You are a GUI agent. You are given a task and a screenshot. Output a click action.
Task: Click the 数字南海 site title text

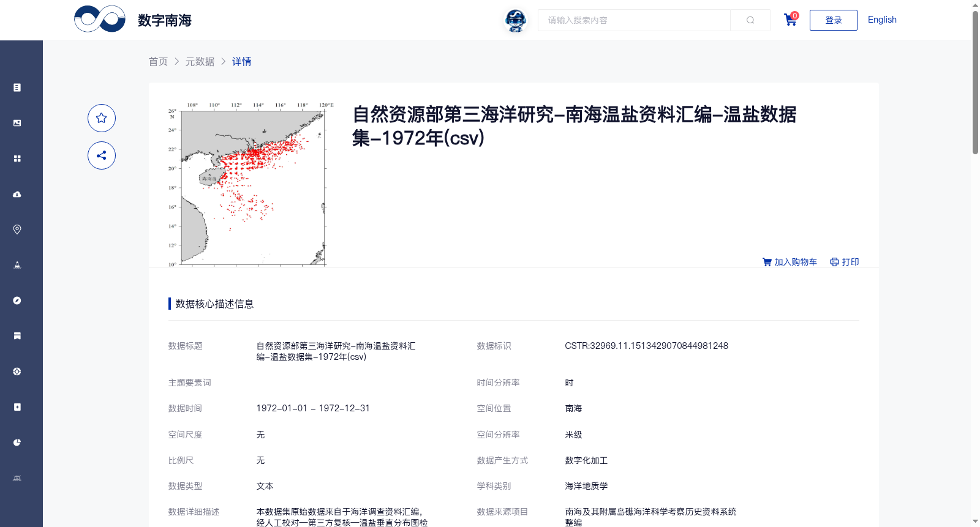tap(165, 20)
